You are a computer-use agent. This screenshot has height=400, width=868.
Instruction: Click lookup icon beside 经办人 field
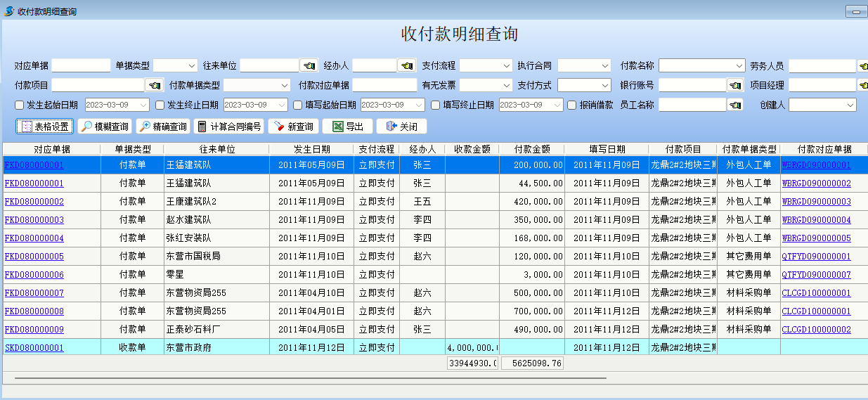click(x=406, y=65)
